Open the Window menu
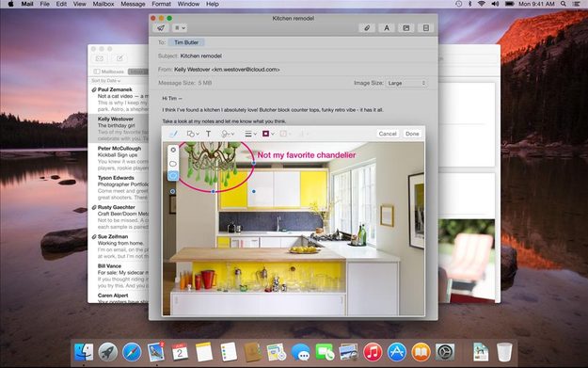The height and width of the screenshot is (368, 588). 188,4
